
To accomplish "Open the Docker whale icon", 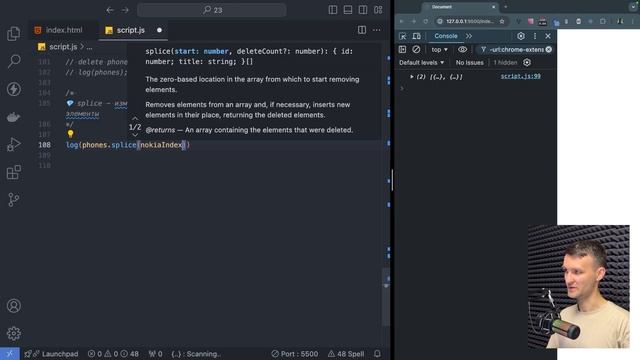I will 13,117.
